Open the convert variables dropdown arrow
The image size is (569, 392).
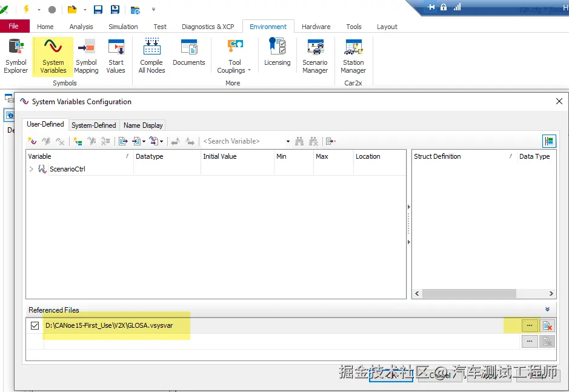(161, 142)
